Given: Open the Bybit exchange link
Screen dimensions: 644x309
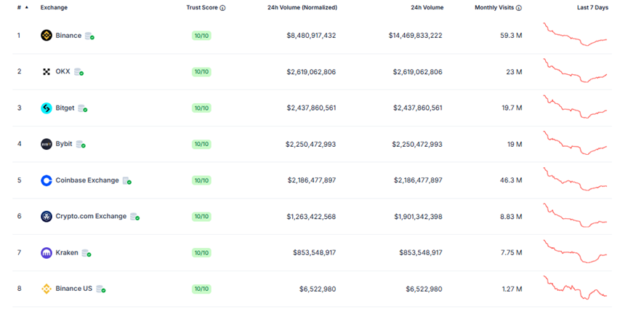Looking at the screenshot, I should click(64, 144).
